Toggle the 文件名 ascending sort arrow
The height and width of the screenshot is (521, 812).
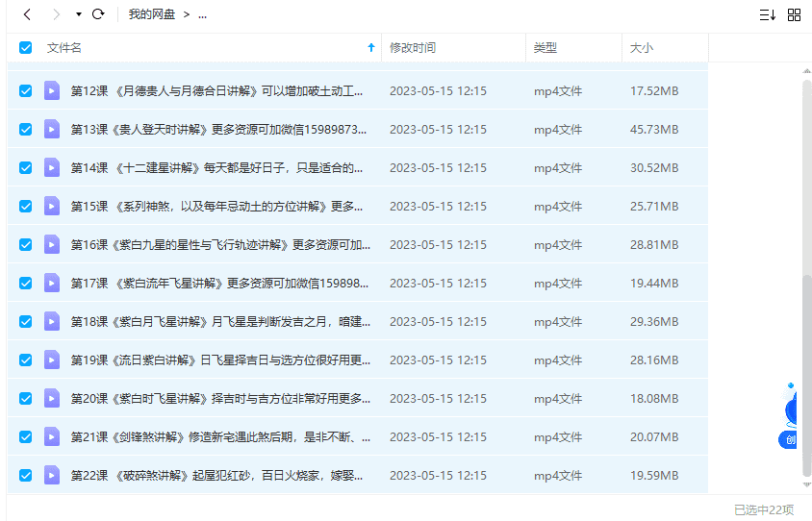click(371, 48)
